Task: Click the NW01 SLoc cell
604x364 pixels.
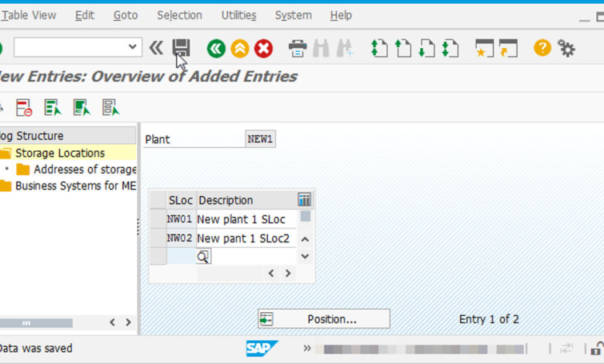Action: click(180, 219)
